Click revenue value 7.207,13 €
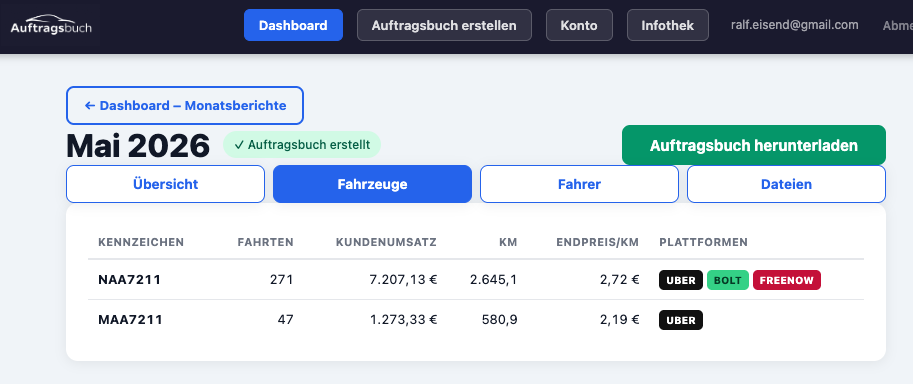This screenshot has width=913, height=384. pyautogui.click(x=404, y=280)
